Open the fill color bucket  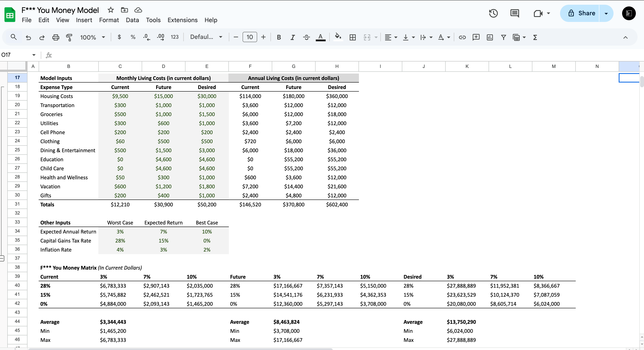338,37
